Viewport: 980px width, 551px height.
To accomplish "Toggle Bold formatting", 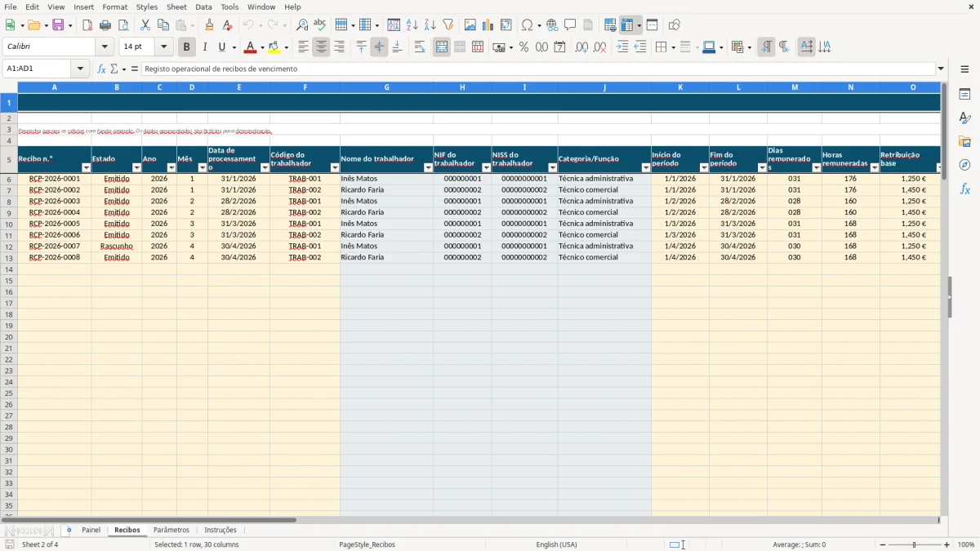I will [186, 47].
